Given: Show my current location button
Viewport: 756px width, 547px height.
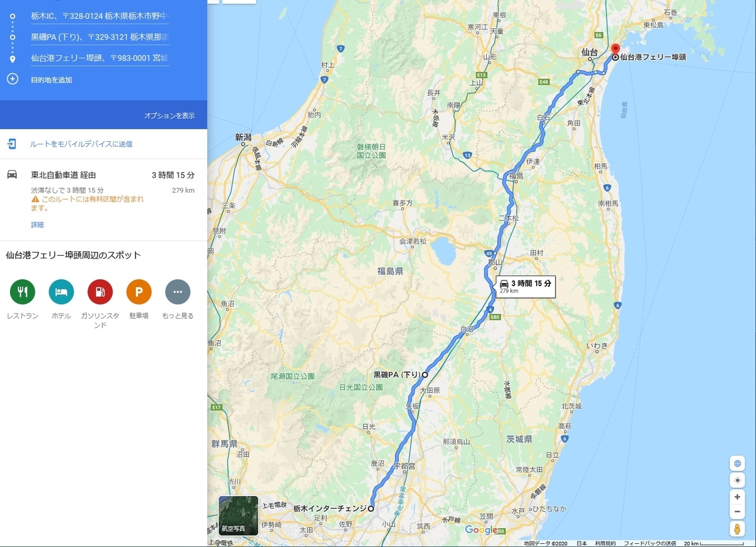Looking at the screenshot, I should tap(737, 480).
